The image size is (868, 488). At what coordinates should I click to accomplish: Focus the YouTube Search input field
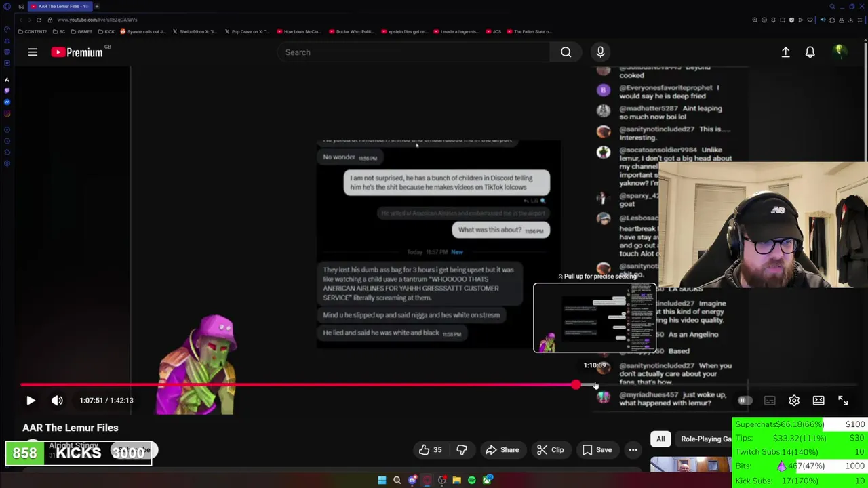point(414,52)
